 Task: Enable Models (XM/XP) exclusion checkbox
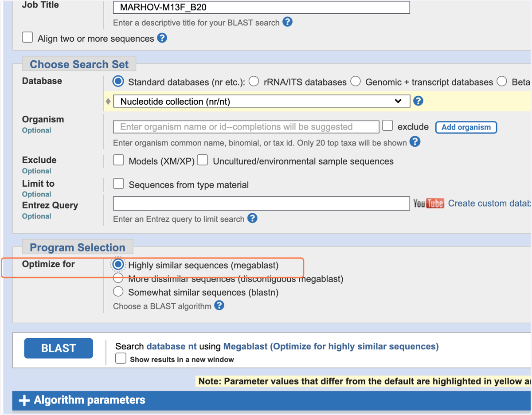[x=118, y=160]
